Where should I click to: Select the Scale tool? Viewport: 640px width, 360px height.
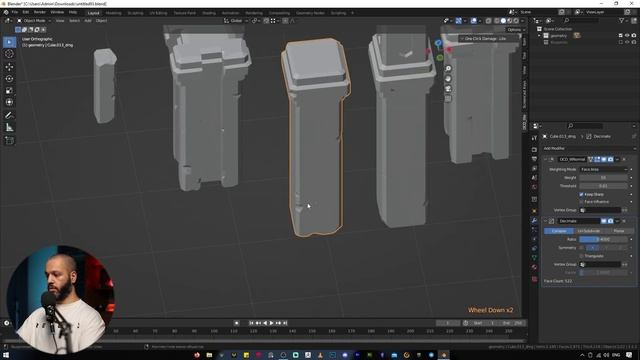(9, 91)
